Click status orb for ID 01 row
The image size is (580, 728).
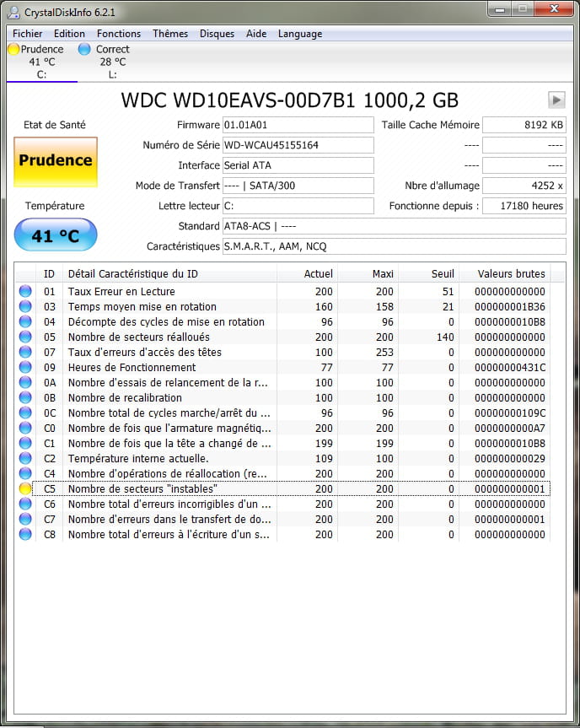pos(25,291)
